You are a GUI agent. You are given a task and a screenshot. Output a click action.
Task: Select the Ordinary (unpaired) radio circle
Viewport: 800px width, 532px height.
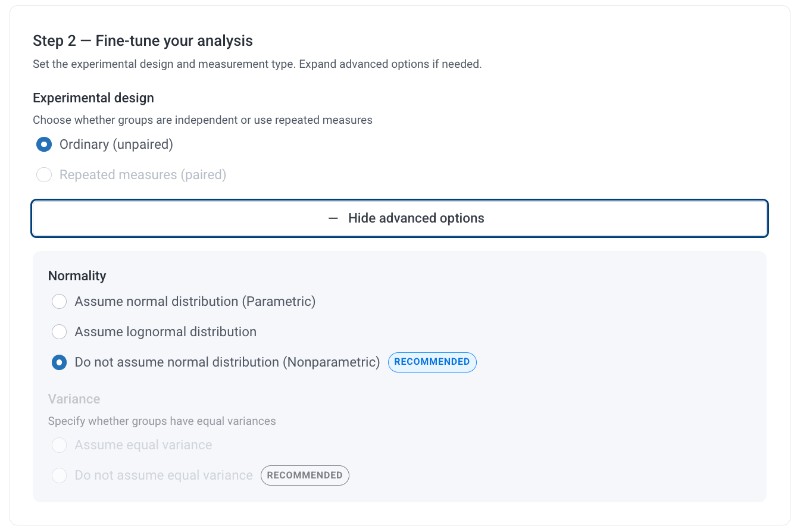[44, 145]
